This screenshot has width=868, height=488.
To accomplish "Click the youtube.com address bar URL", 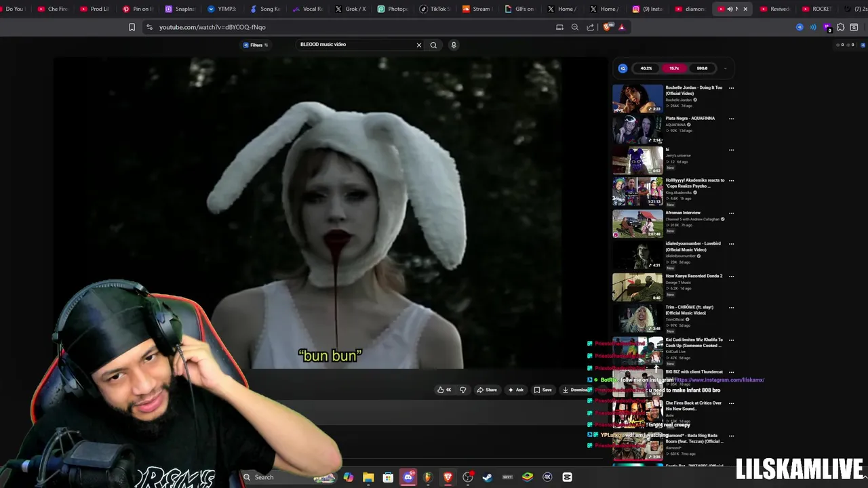I will pyautogui.click(x=212, y=27).
